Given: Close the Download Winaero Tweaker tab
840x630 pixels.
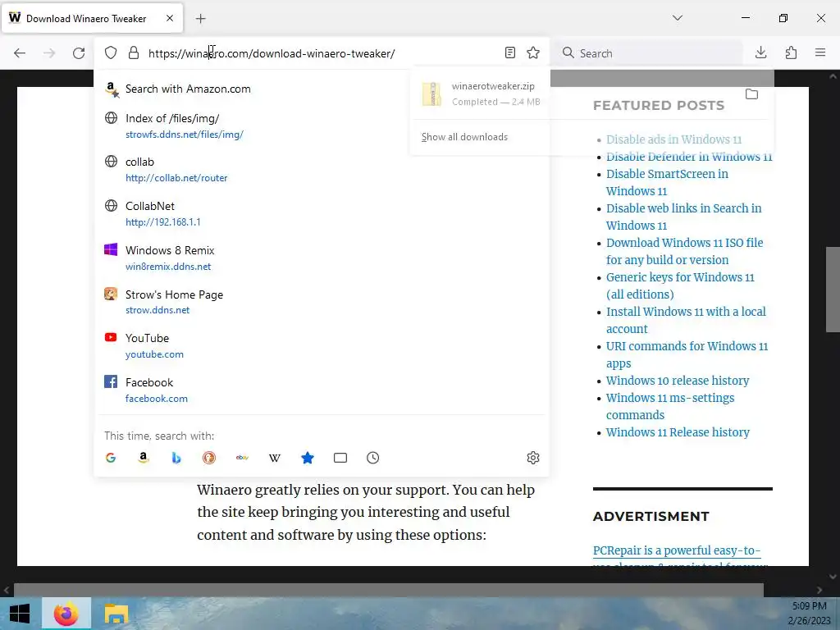Looking at the screenshot, I should [x=170, y=18].
